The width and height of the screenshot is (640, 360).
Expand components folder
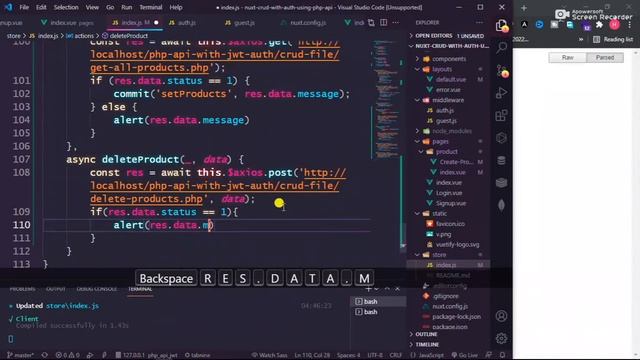(x=449, y=59)
